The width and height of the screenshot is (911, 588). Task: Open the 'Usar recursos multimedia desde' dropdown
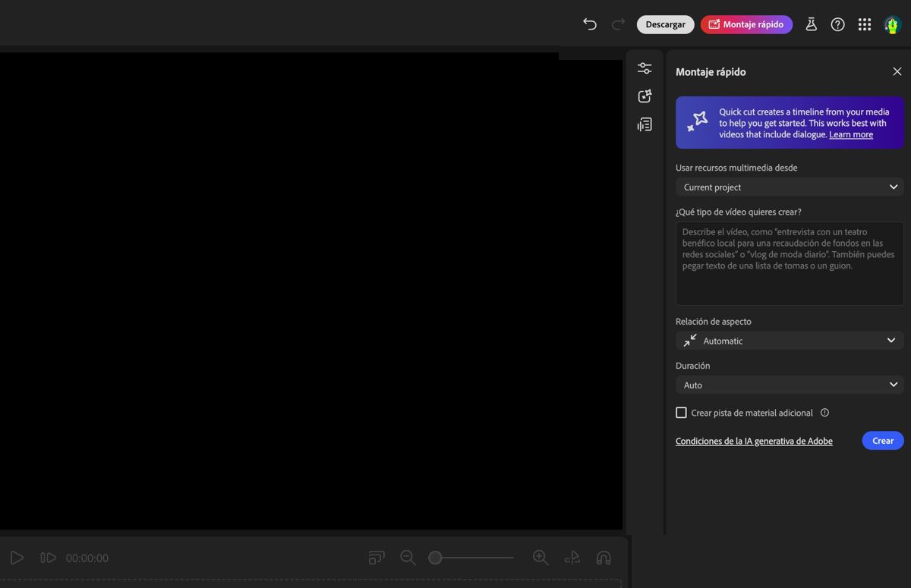(790, 187)
